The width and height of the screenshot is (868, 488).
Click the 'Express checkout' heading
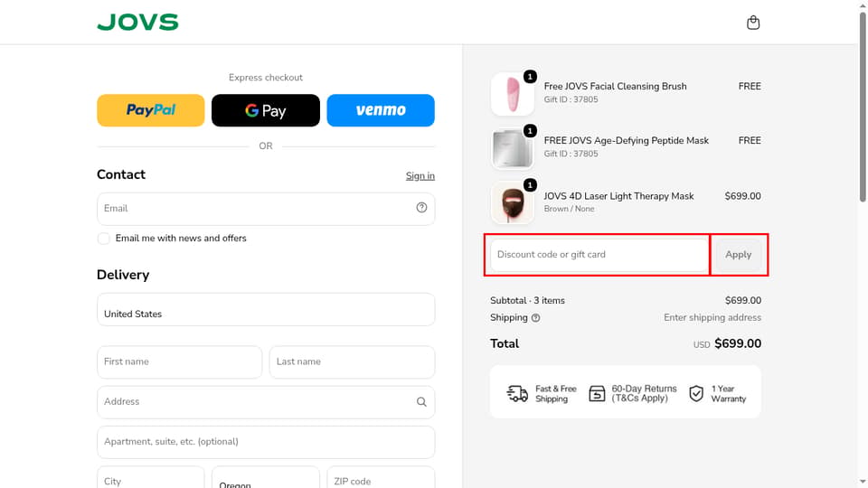pyautogui.click(x=266, y=78)
